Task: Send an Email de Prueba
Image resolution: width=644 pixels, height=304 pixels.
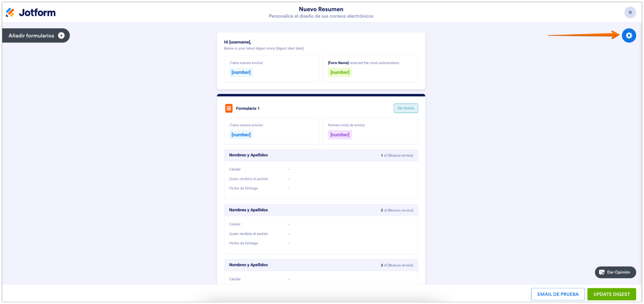Action: pos(558,294)
